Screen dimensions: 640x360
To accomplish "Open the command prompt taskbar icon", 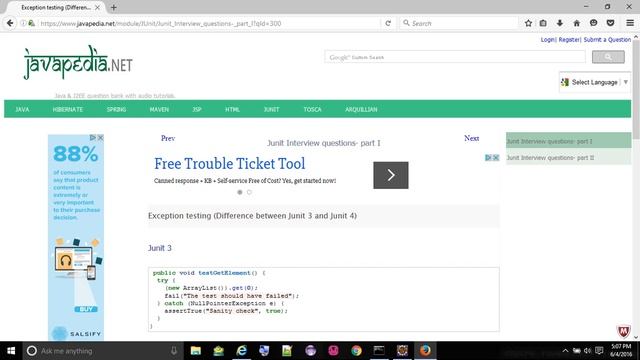I will coord(379,351).
